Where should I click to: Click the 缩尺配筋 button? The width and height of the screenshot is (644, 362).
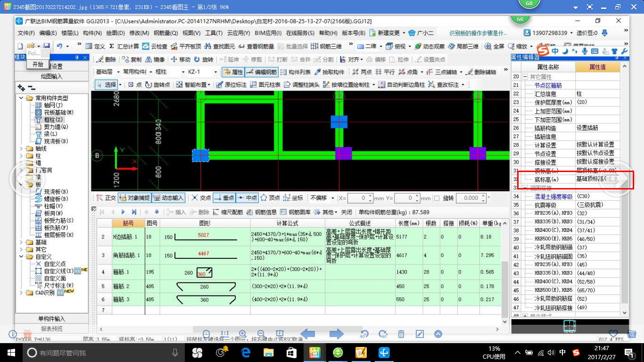pyautogui.click(x=228, y=212)
